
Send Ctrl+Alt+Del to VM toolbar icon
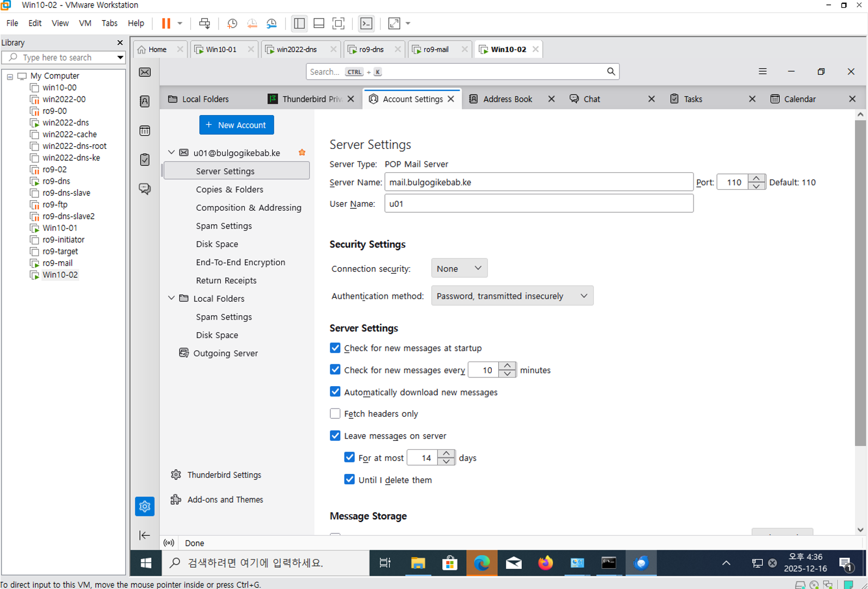(204, 23)
